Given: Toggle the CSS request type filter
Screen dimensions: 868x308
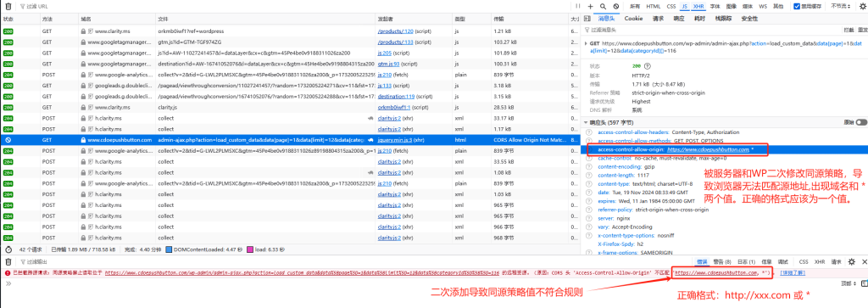Looking at the screenshot, I should (x=671, y=6).
